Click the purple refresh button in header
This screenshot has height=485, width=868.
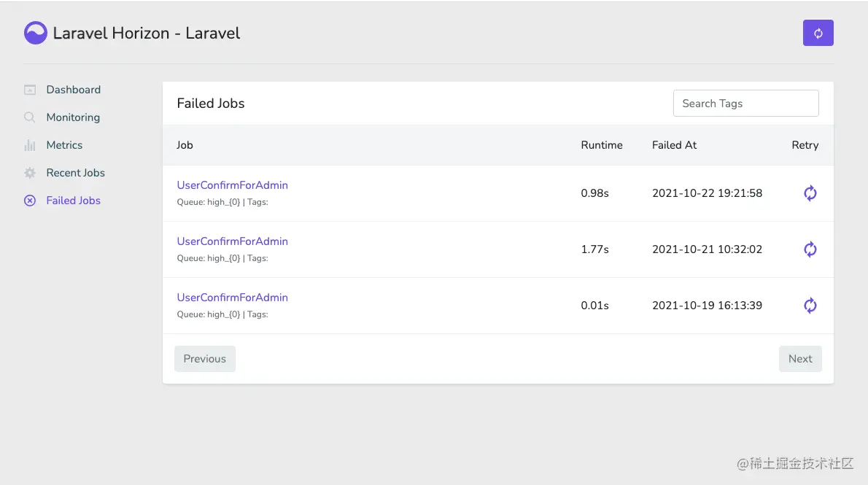click(818, 33)
